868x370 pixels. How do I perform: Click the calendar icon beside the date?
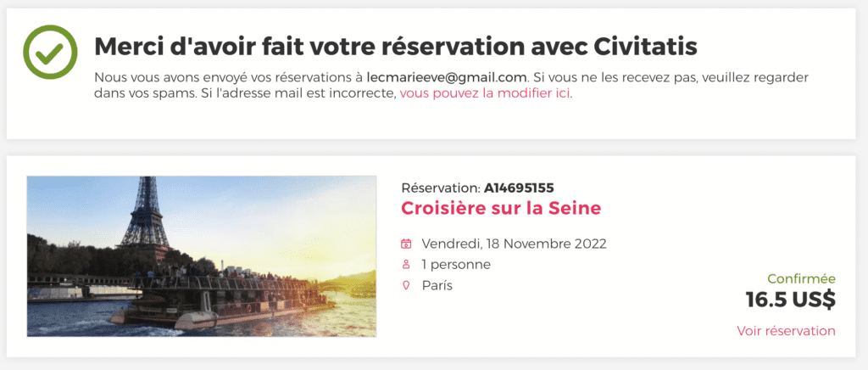(x=406, y=244)
